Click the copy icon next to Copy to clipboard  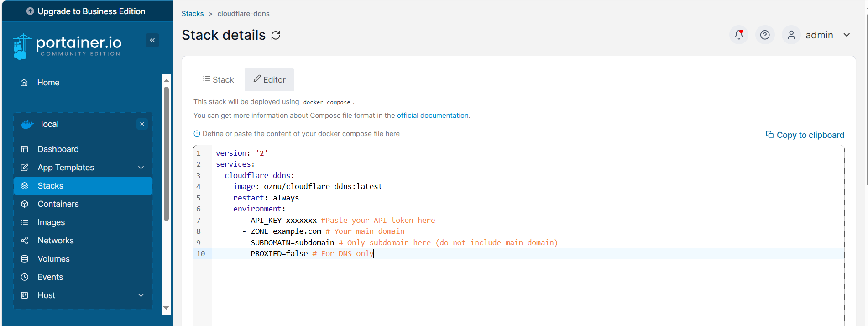click(769, 135)
